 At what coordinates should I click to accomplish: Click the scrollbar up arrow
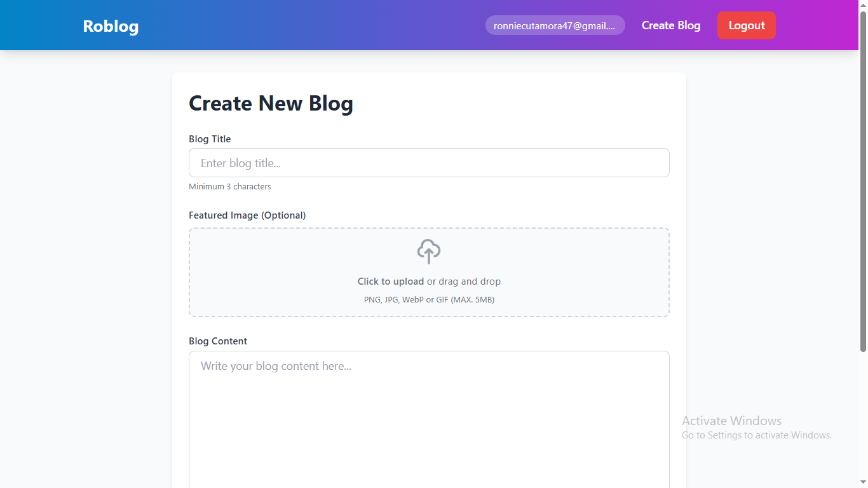click(x=863, y=4)
